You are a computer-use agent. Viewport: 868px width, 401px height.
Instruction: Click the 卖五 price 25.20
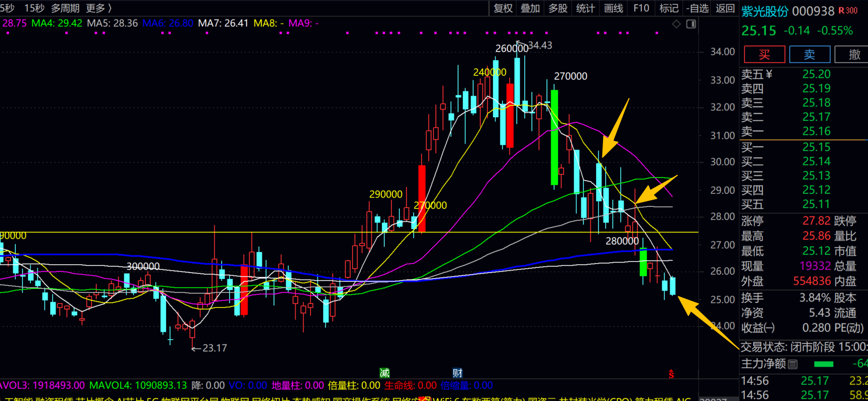pos(816,74)
